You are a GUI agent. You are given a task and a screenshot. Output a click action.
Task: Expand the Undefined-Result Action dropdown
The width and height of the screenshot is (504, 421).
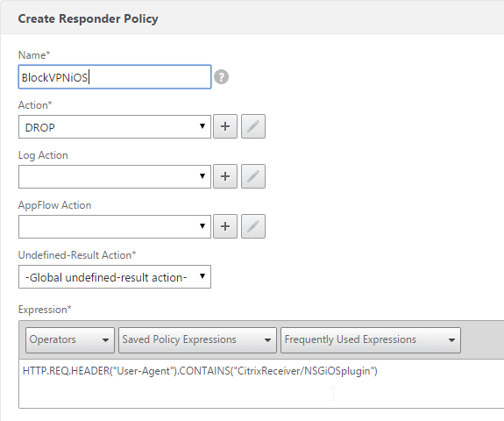(115, 276)
